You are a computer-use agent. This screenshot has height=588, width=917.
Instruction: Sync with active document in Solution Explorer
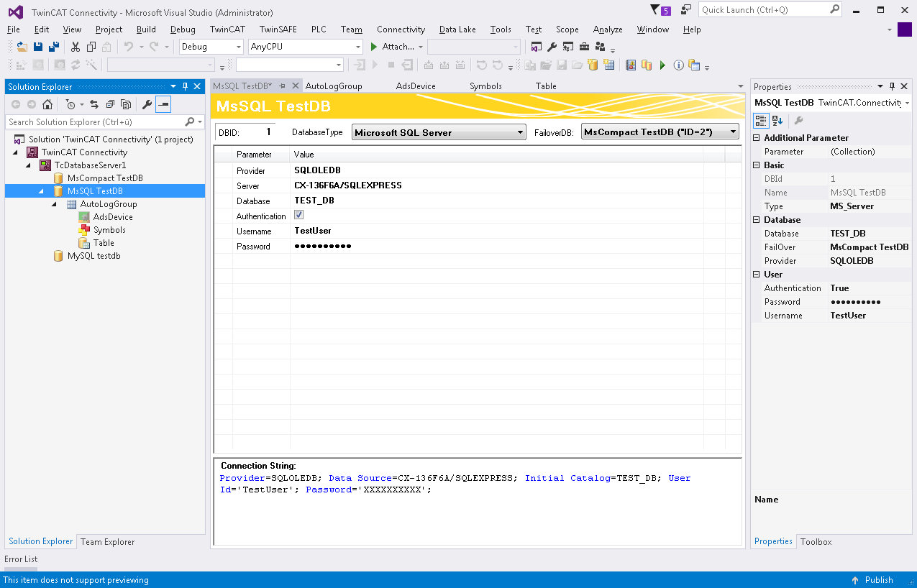[94, 104]
